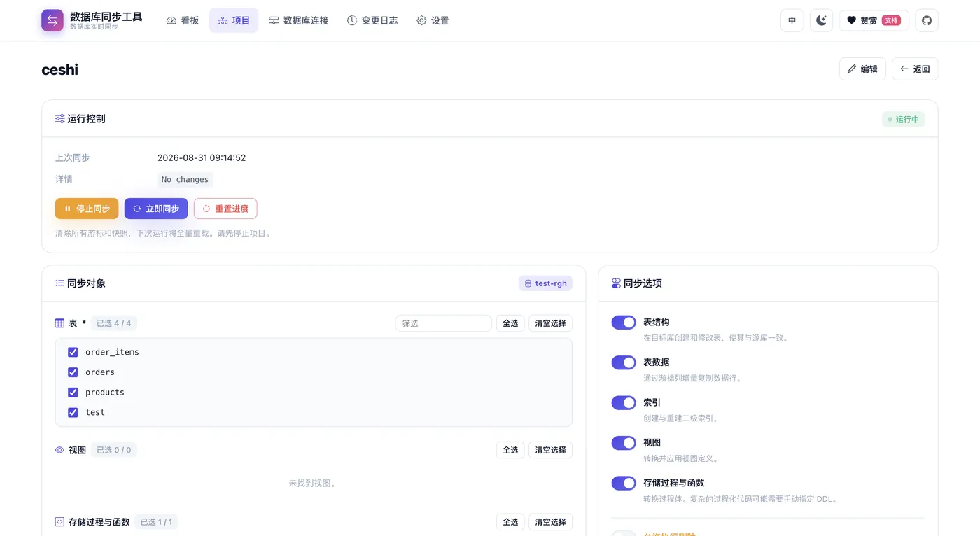Click the purple sync app logo icon
Screen dimensions: 980x536
pos(52,20)
